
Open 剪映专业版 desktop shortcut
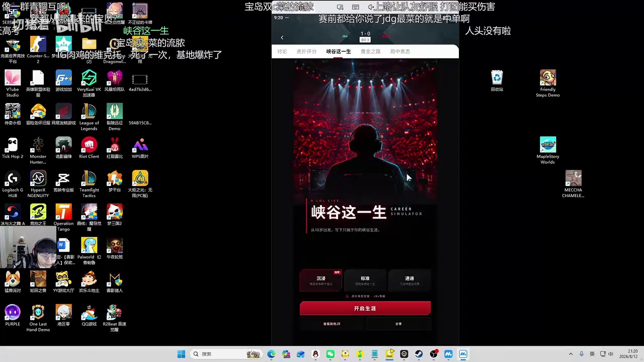(x=63, y=182)
